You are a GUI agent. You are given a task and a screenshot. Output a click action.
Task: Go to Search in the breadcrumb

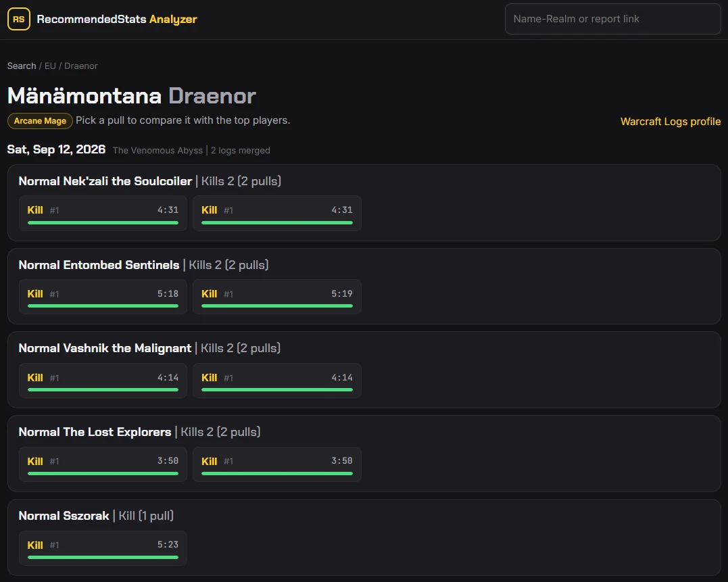pos(22,66)
